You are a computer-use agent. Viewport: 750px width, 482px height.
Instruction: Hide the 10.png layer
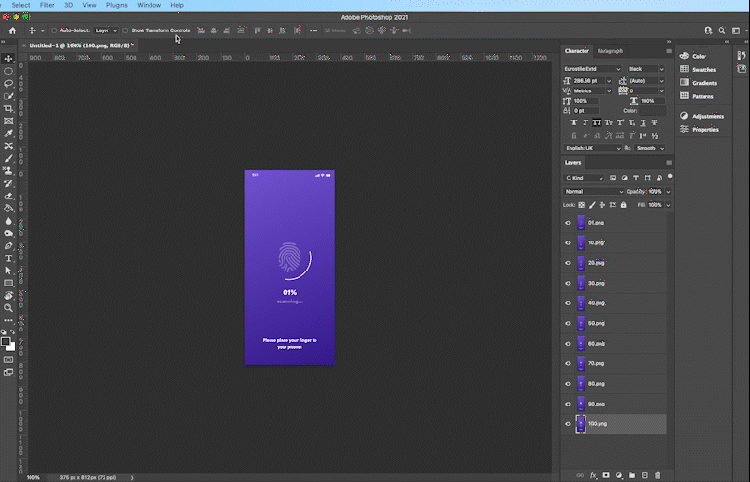click(568, 243)
